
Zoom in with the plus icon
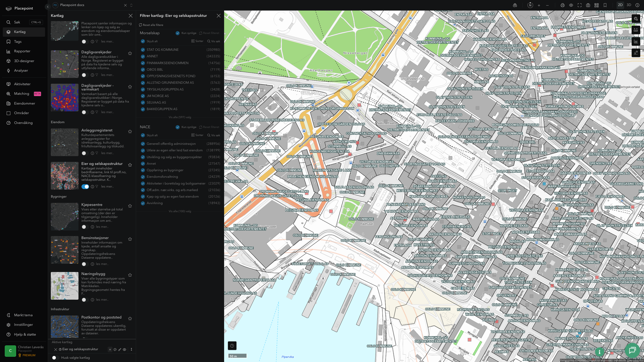[539, 5]
